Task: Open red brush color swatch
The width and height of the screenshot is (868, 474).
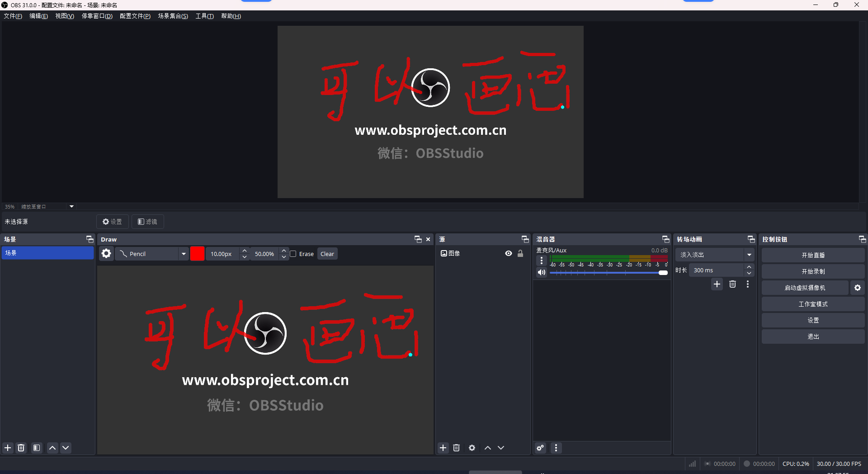Action: click(x=197, y=254)
